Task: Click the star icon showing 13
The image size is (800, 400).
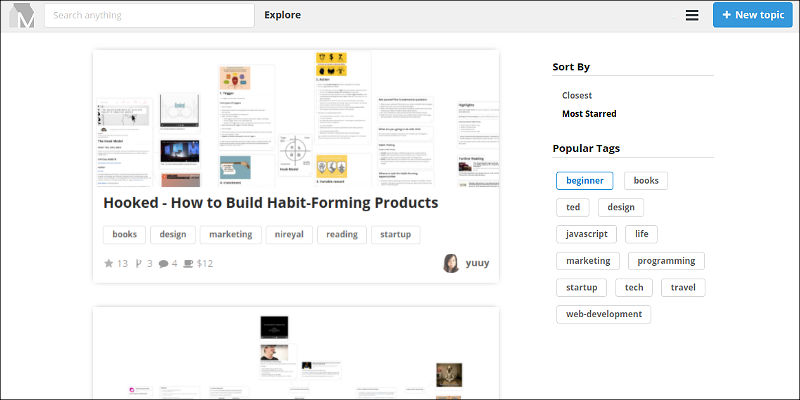Action: coord(109,263)
